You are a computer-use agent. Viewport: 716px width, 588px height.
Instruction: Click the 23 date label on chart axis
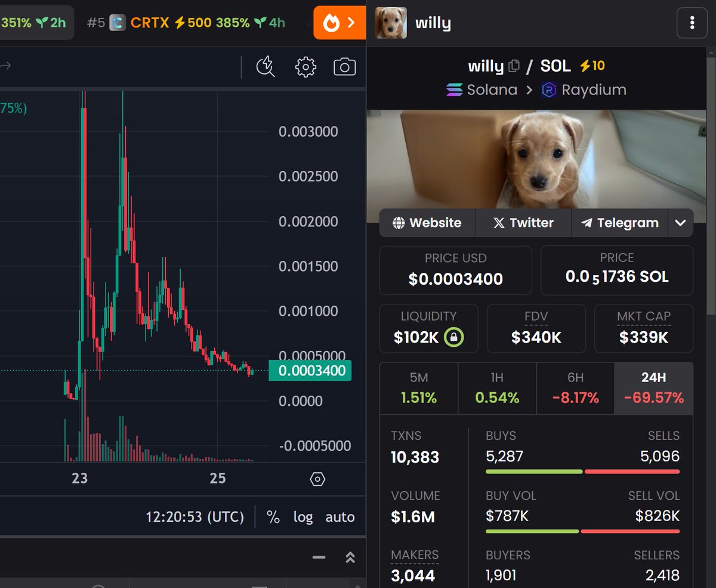(x=79, y=478)
